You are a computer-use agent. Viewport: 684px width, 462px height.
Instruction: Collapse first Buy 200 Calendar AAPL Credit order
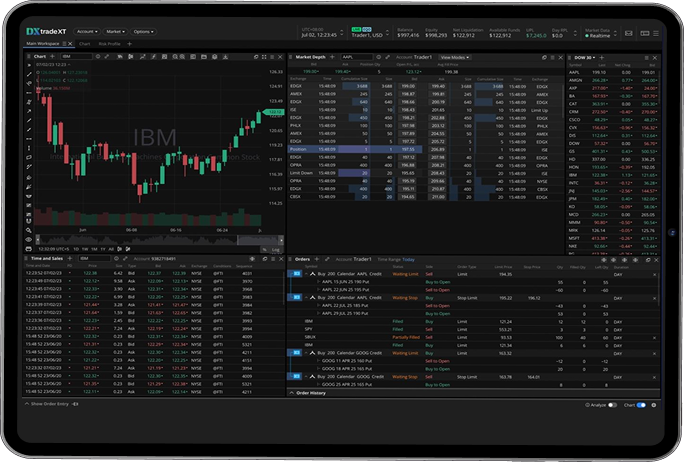point(306,274)
